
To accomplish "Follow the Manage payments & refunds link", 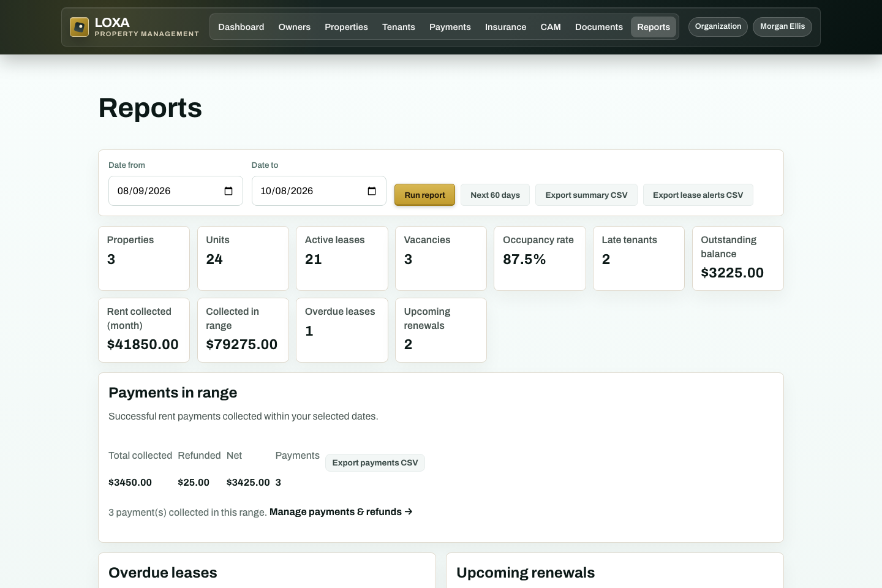I will [341, 511].
